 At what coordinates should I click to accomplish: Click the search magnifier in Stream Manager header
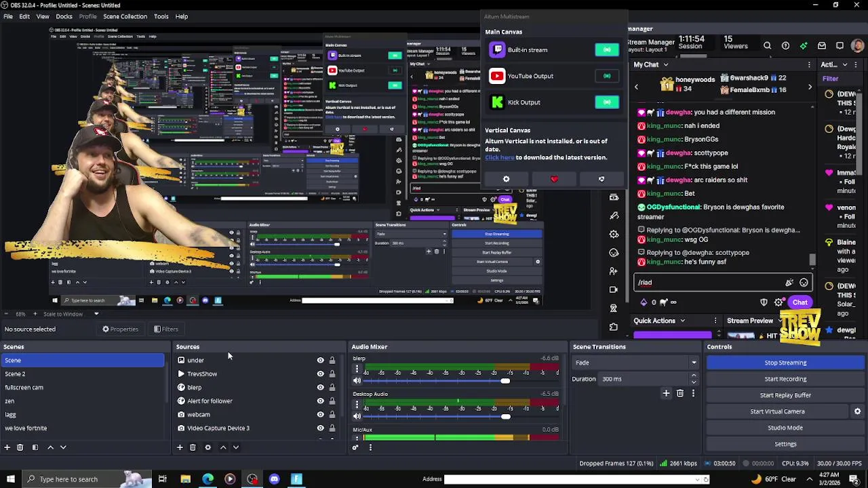click(767, 46)
